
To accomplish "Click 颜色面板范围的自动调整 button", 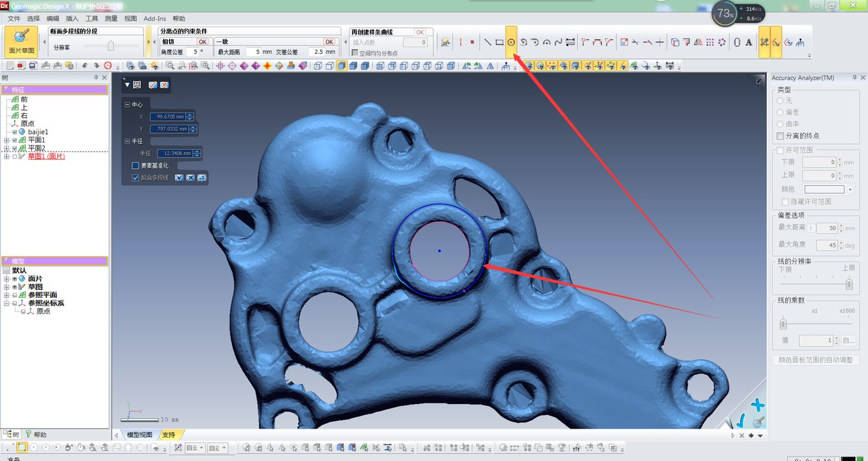I will coord(816,360).
